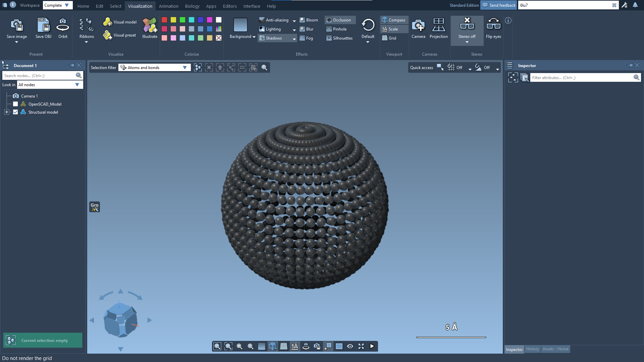Switch to the History tab

(532, 349)
